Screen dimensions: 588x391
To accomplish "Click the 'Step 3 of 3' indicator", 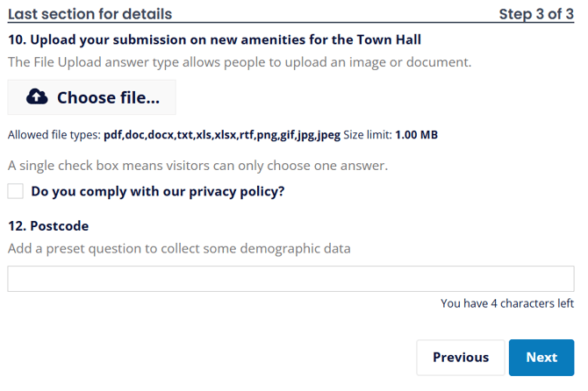I will click(536, 14).
